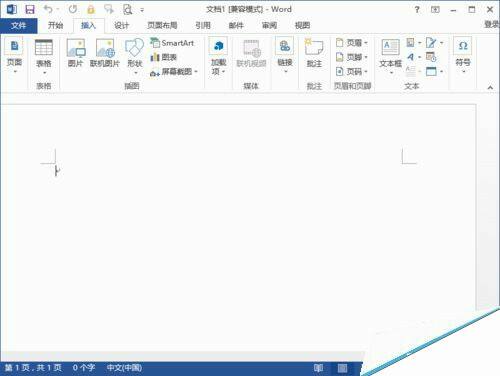Open the 屏幕截图 screenshot dropdown
Image resolution: width=500 pixels, height=376 pixels.
coord(174,72)
